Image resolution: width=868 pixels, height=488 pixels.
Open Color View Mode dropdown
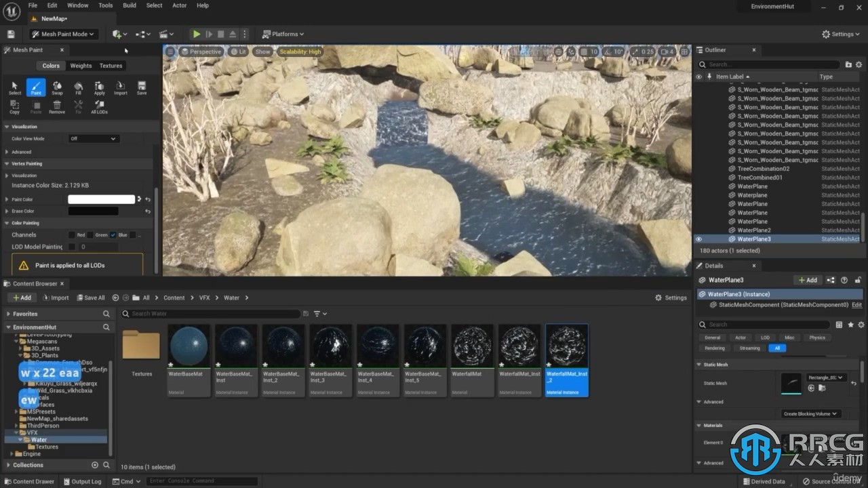[x=94, y=138]
